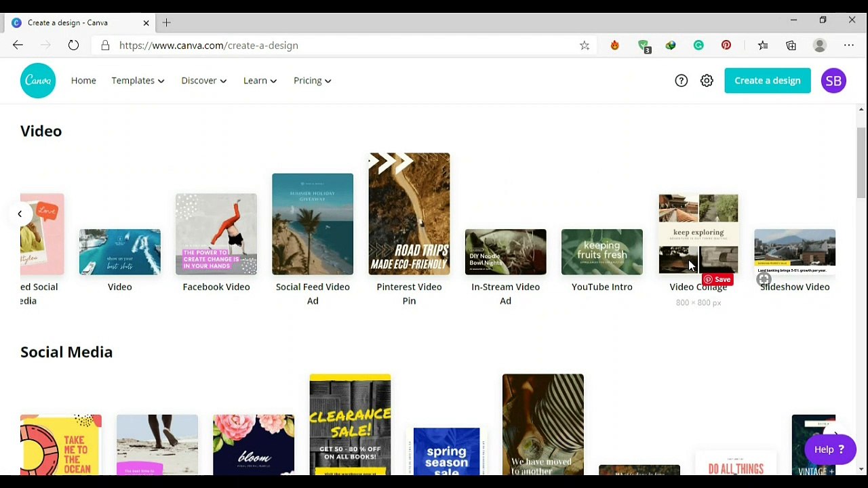Open the spring season sale template
This screenshot has height=488, width=868.
(446, 451)
